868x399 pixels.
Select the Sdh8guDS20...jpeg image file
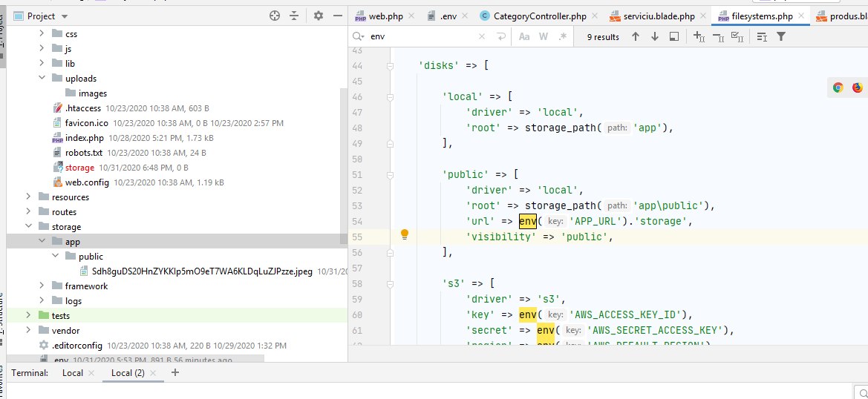pyautogui.click(x=202, y=271)
